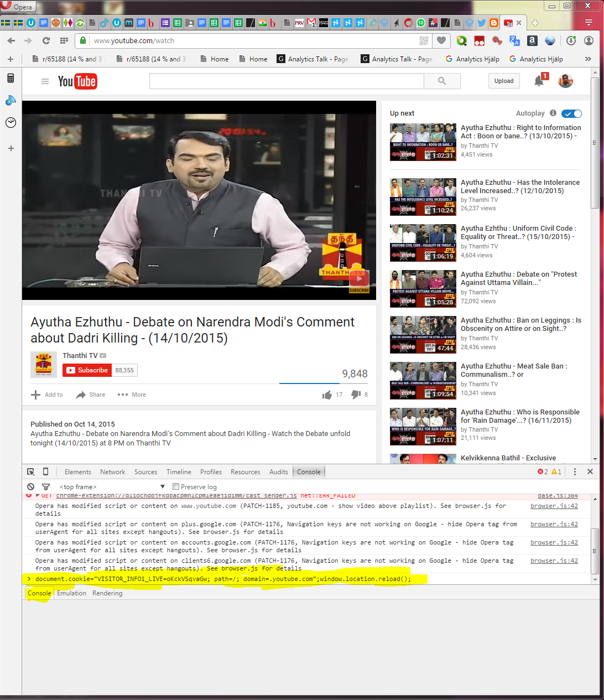This screenshot has width=604, height=700.
Task: Add a new sidebar panel with plus
Action: click(x=11, y=148)
